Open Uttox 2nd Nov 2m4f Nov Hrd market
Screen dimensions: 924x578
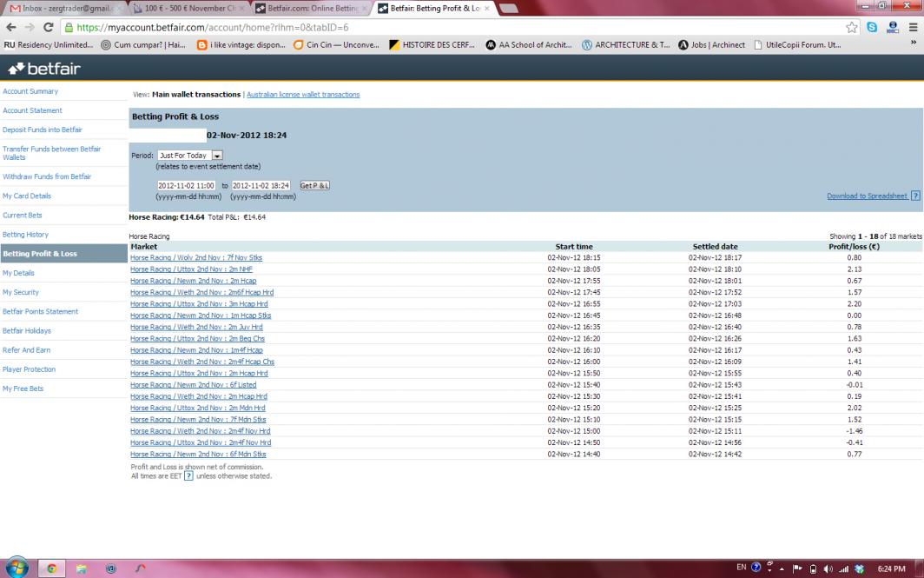(201, 442)
